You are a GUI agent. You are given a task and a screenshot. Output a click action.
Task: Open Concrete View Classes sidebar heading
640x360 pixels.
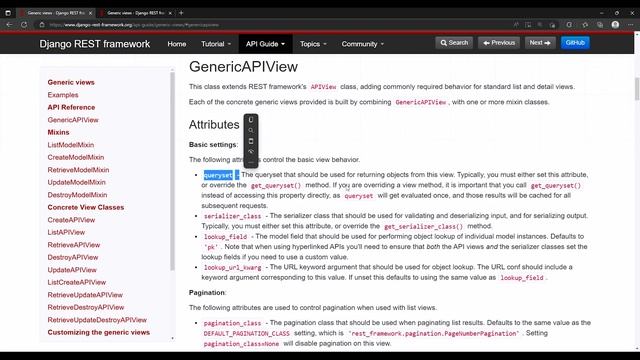(x=86, y=207)
